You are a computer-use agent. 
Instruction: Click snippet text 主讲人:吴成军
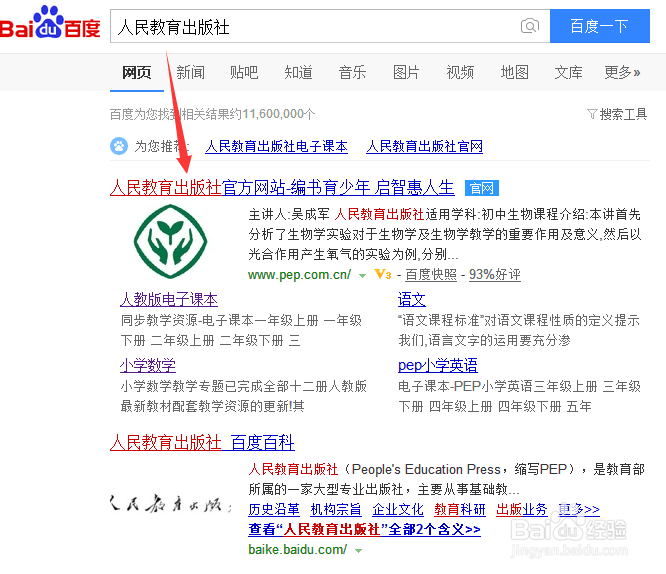tap(289, 215)
